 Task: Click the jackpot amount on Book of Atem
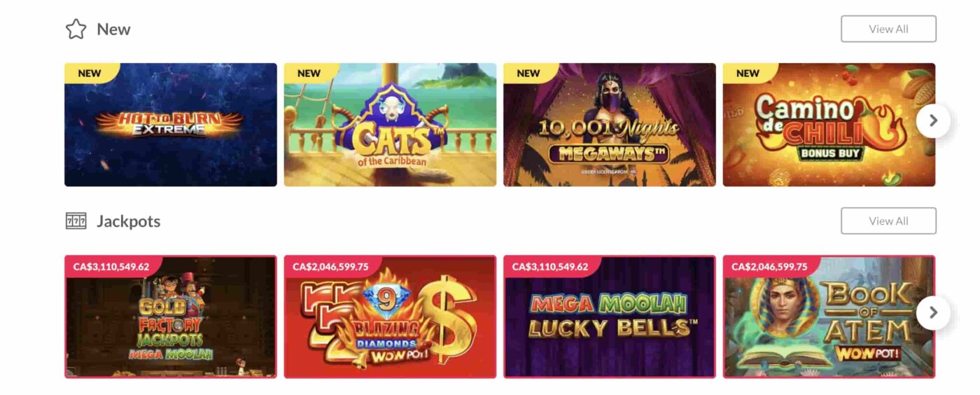[x=769, y=266]
